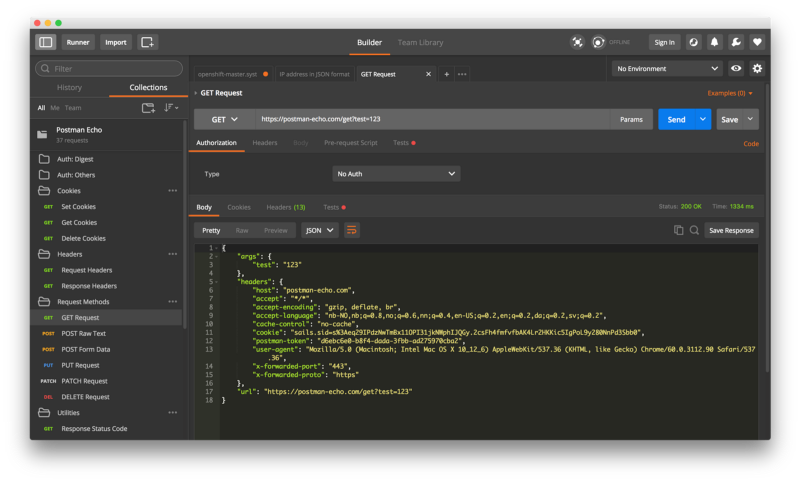
Task: Switch to the History tab
Action: pyautogui.click(x=69, y=88)
